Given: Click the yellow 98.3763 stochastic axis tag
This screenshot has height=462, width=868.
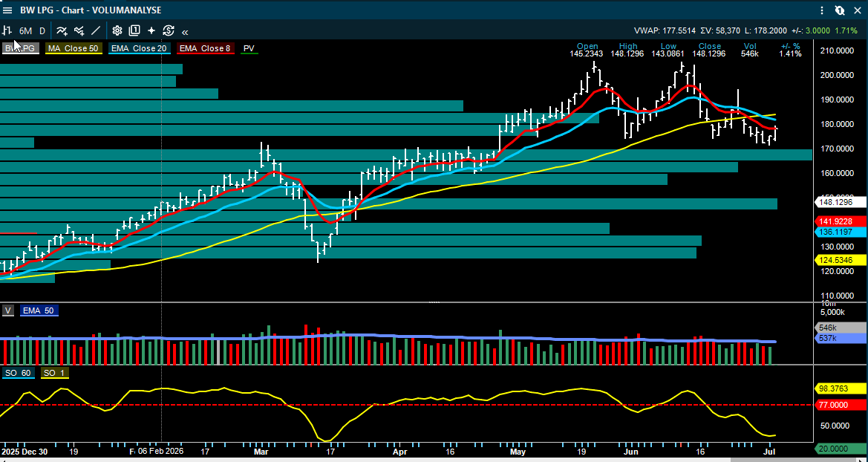Looking at the screenshot, I should coord(841,388).
